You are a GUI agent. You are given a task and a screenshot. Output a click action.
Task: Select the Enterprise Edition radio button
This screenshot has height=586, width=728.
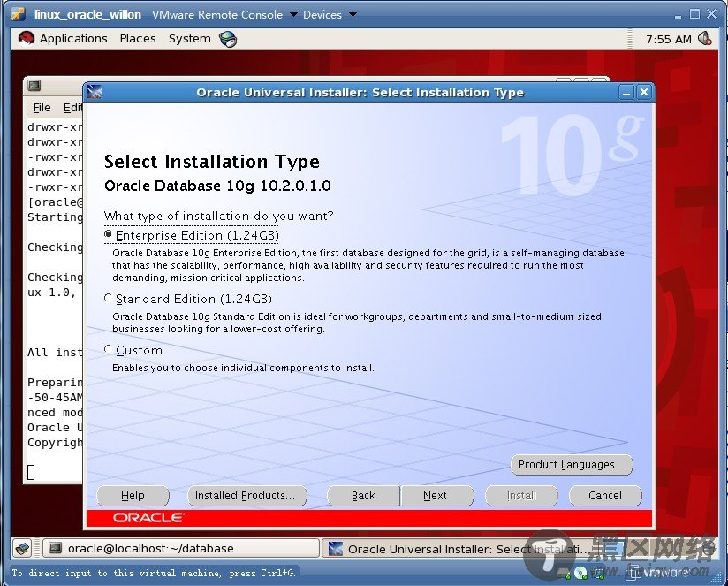tap(108, 235)
